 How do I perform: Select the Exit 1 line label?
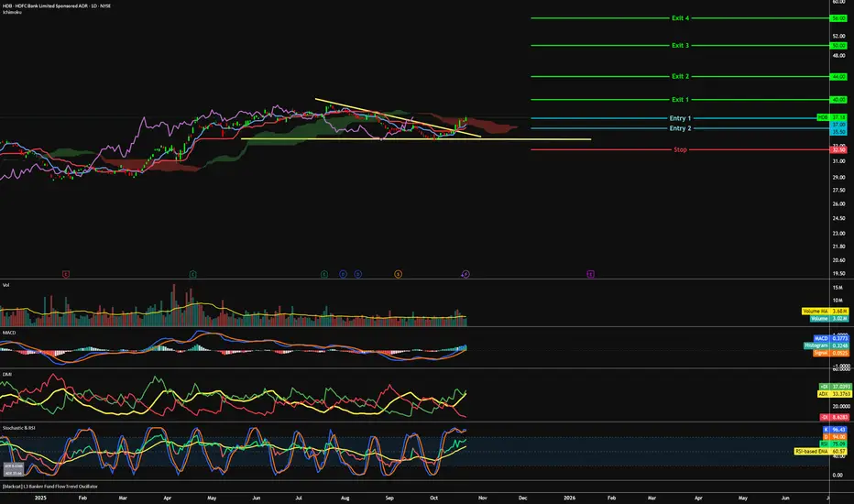coord(680,100)
